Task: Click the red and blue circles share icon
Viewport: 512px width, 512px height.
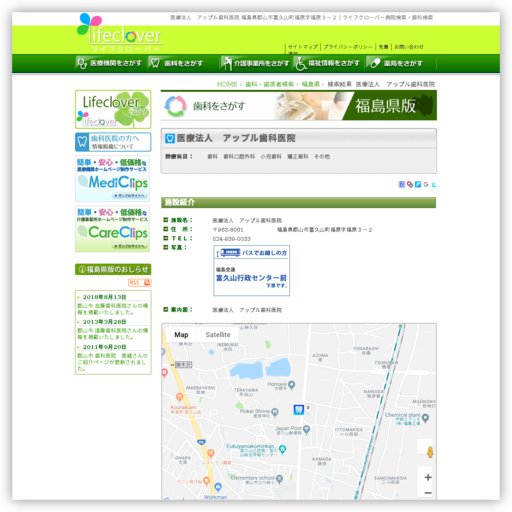Action: click(x=410, y=184)
